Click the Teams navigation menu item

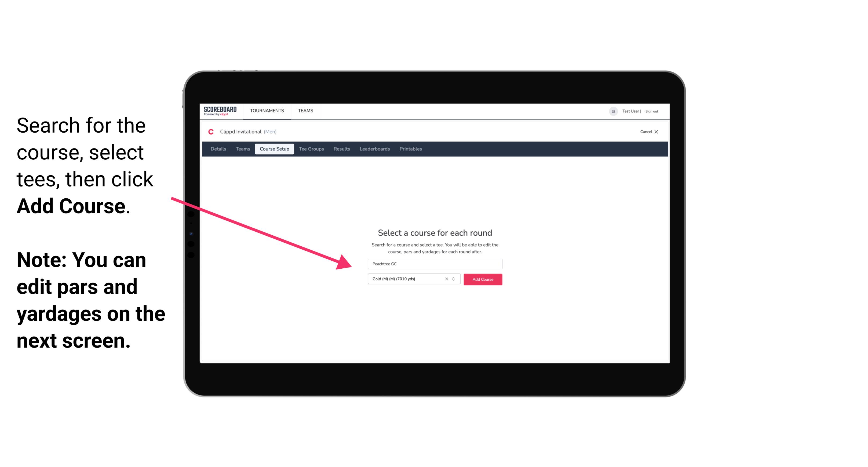[x=304, y=110]
